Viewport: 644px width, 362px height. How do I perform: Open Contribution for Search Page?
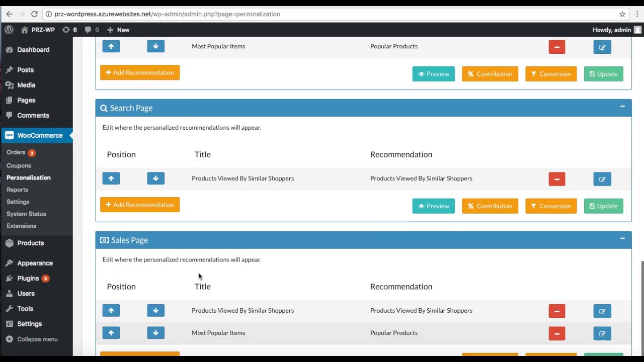(490, 206)
